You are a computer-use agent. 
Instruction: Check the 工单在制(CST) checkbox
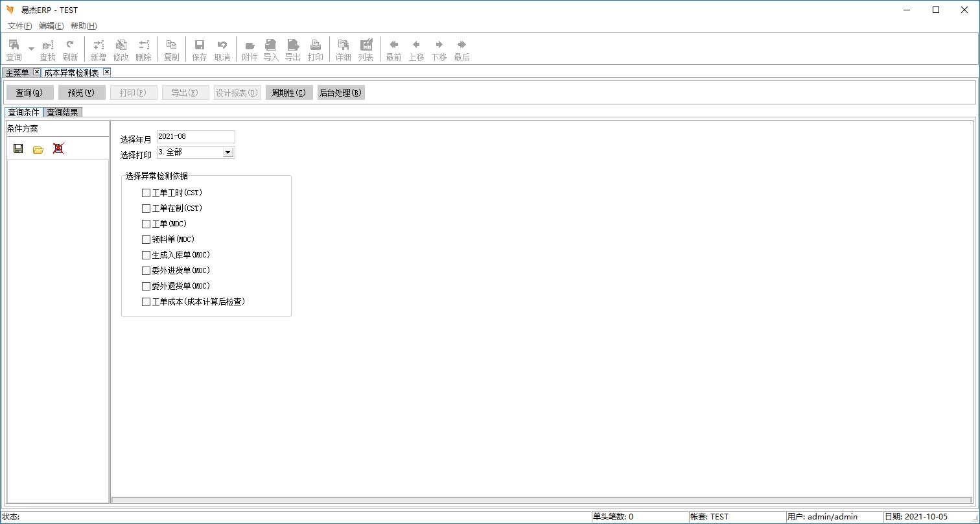(x=146, y=208)
